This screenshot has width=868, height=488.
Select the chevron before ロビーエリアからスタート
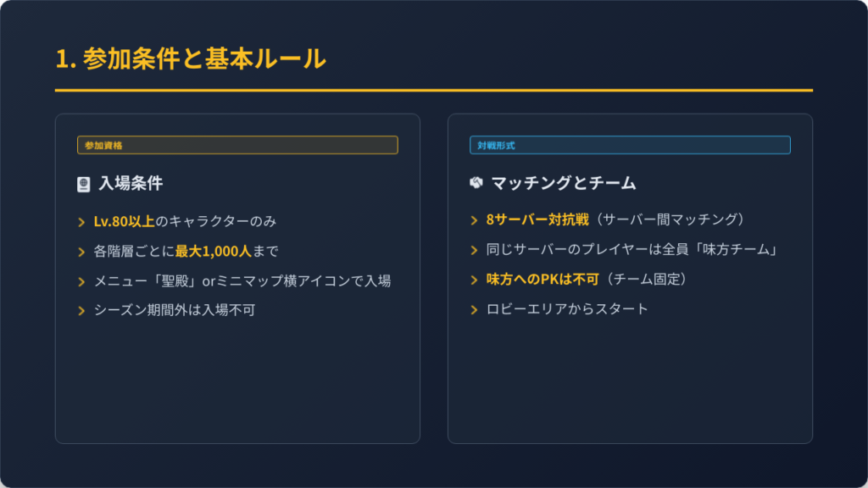pos(474,309)
